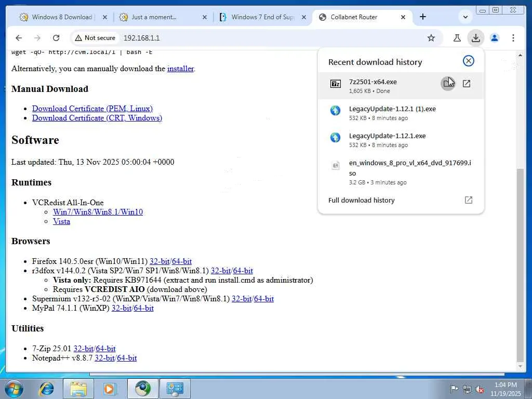Open the Chrome three-dot menu
The image size is (532, 399).
click(513, 37)
